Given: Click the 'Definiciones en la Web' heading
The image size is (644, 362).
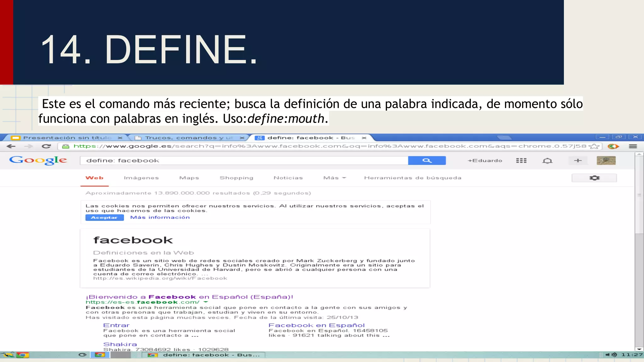Looking at the screenshot, I should (x=143, y=253).
